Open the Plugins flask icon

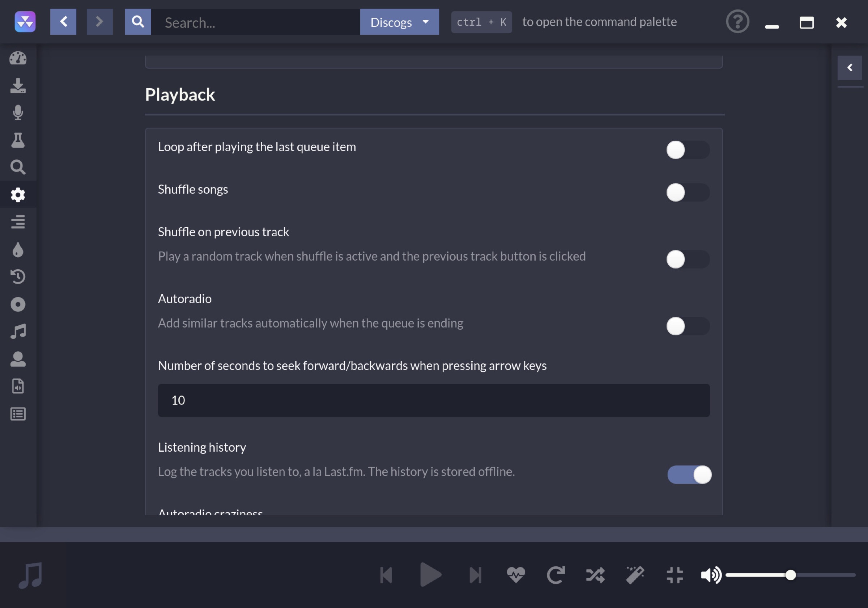click(18, 140)
